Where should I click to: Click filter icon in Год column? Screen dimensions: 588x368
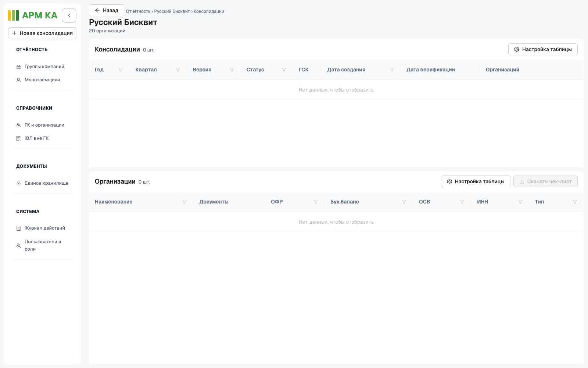coord(121,70)
